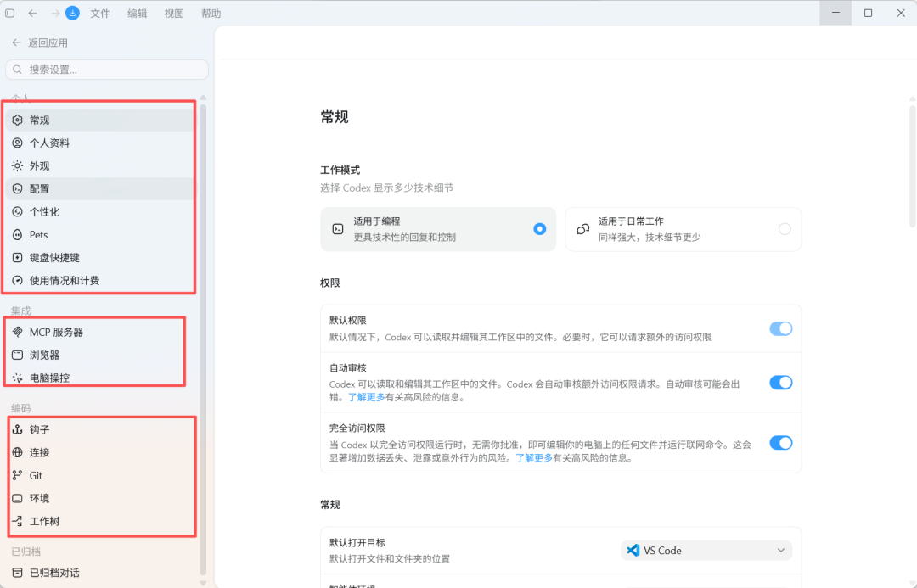Open the VS Code default target dropdown
The height and width of the screenshot is (588, 917).
(x=706, y=551)
